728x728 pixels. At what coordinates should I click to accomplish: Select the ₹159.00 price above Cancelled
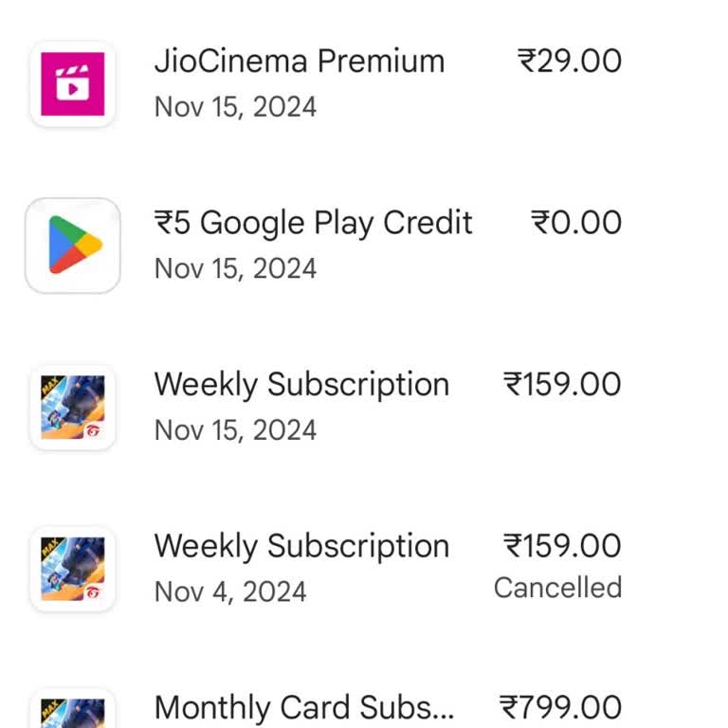(562, 546)
